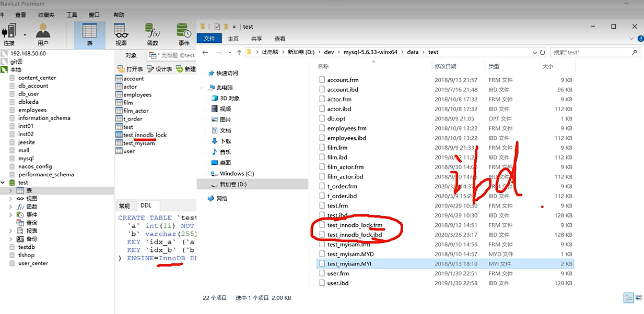Select the 事件 (Event) toolbar icon

pos(184,34)
